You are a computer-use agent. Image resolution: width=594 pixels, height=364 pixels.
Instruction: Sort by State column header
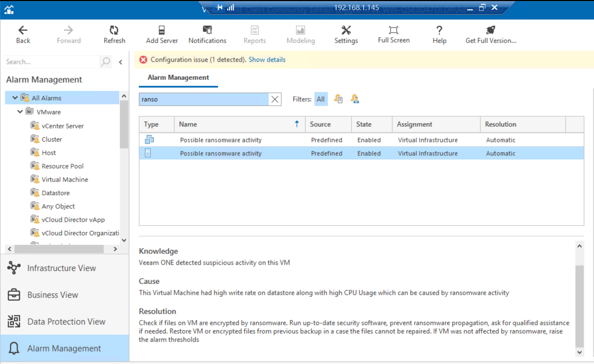372,124
